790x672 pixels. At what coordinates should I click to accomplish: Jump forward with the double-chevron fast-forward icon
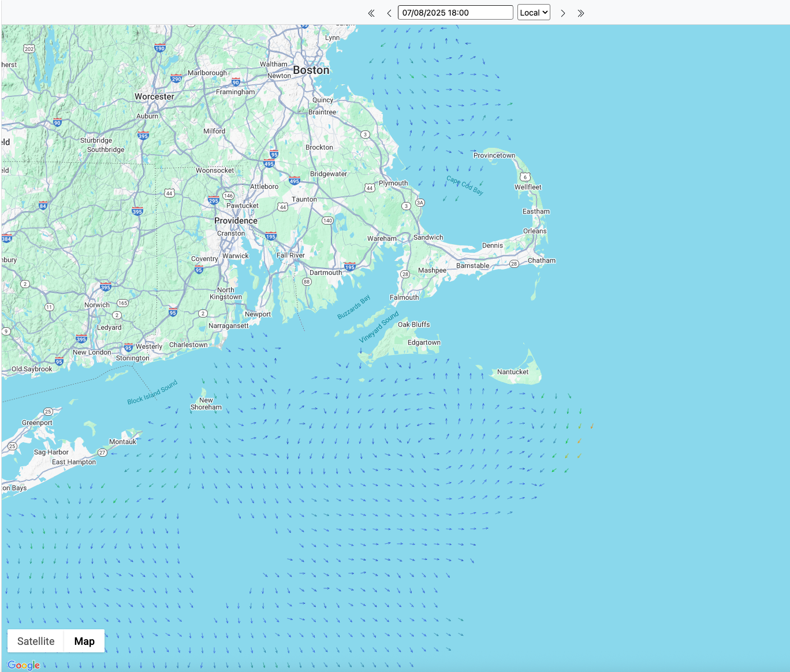[581, 12]
